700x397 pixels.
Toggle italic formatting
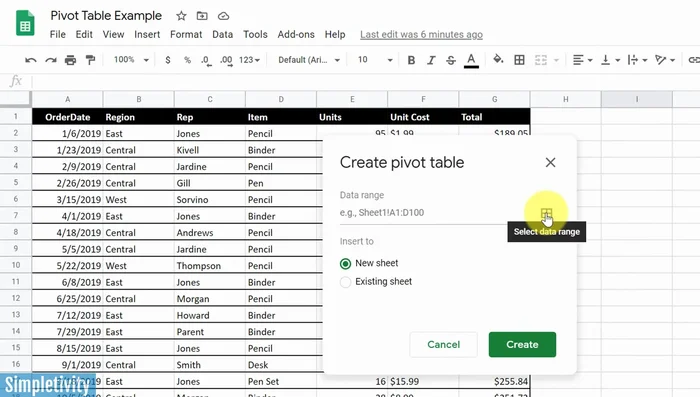pos(431,60)
